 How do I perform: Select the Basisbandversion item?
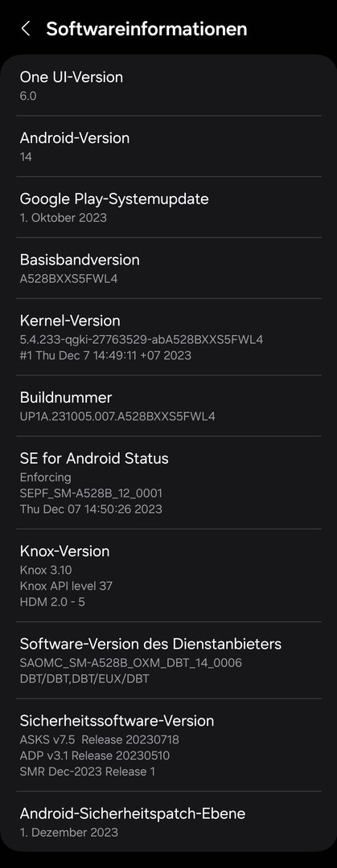(169, 268)
